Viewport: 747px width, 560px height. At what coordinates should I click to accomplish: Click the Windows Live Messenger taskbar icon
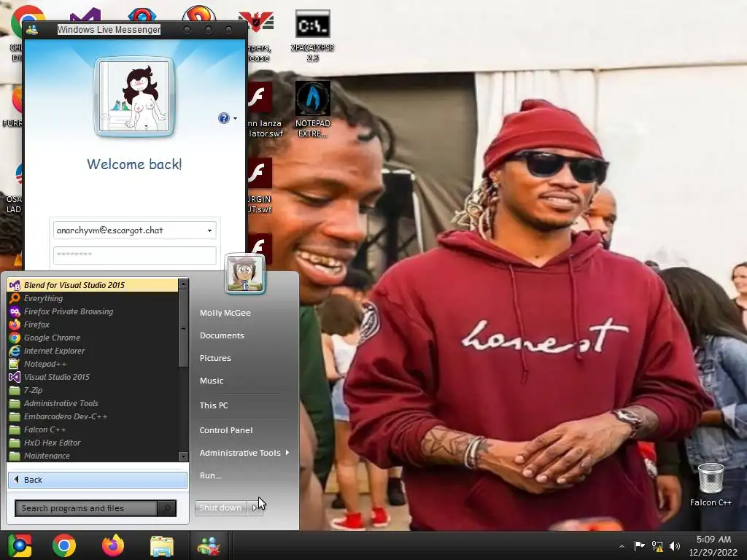tap(209, 545)
